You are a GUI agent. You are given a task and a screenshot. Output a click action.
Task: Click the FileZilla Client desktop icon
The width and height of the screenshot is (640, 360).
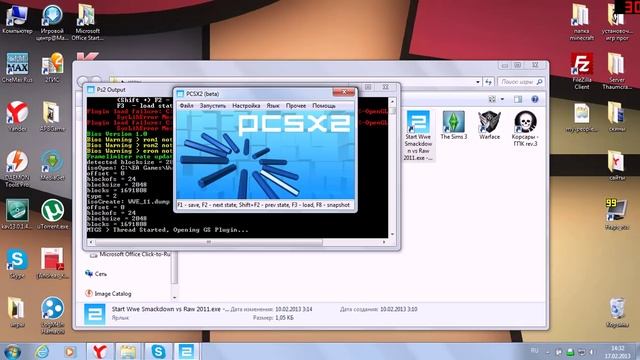(x=582, y=71)
